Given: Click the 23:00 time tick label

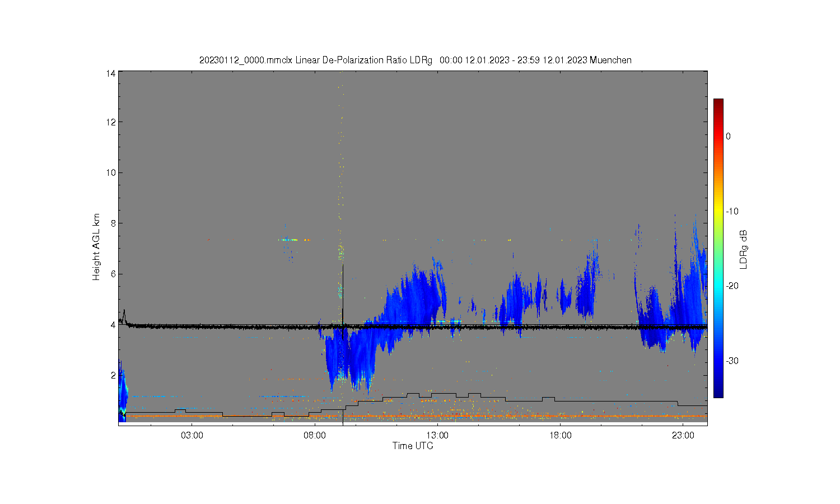Looking at the screenshot, I should (x=683, y=436).
